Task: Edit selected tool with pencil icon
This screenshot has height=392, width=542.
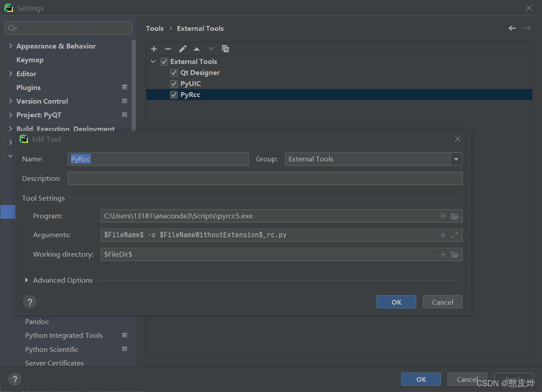Action: (183, 49)
